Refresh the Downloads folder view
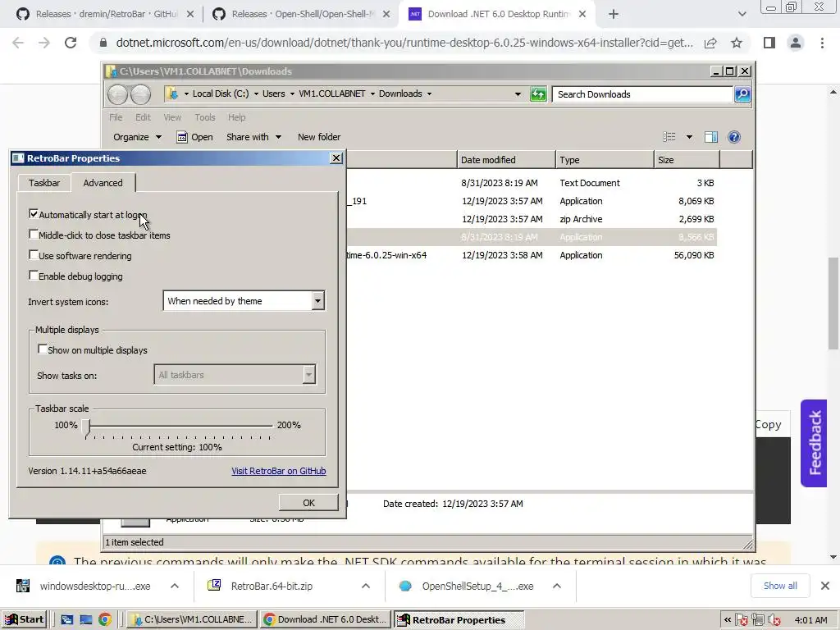Screen dimensions: 840x630 coord(538,94)
